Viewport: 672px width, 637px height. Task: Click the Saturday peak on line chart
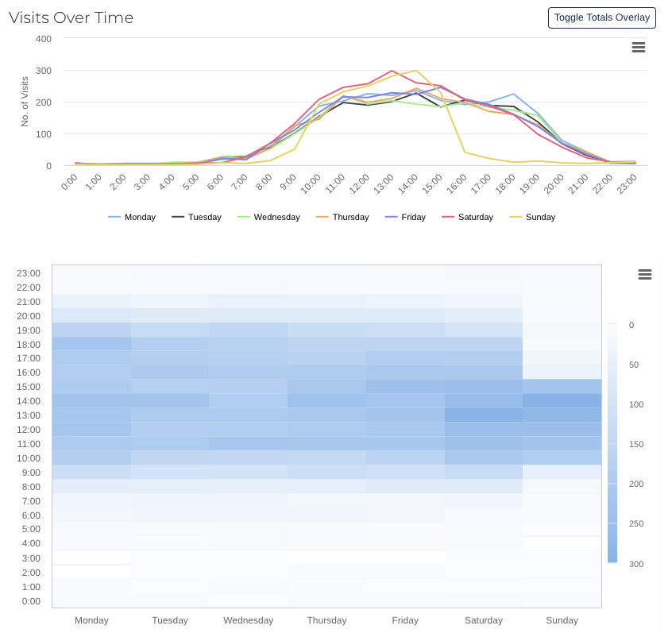point(392,71)
